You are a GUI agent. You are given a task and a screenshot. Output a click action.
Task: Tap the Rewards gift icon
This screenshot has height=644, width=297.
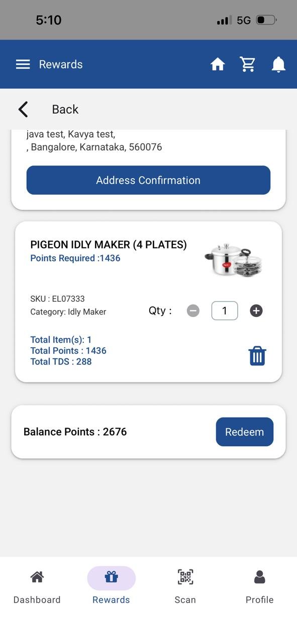click(x=111, y=577)
